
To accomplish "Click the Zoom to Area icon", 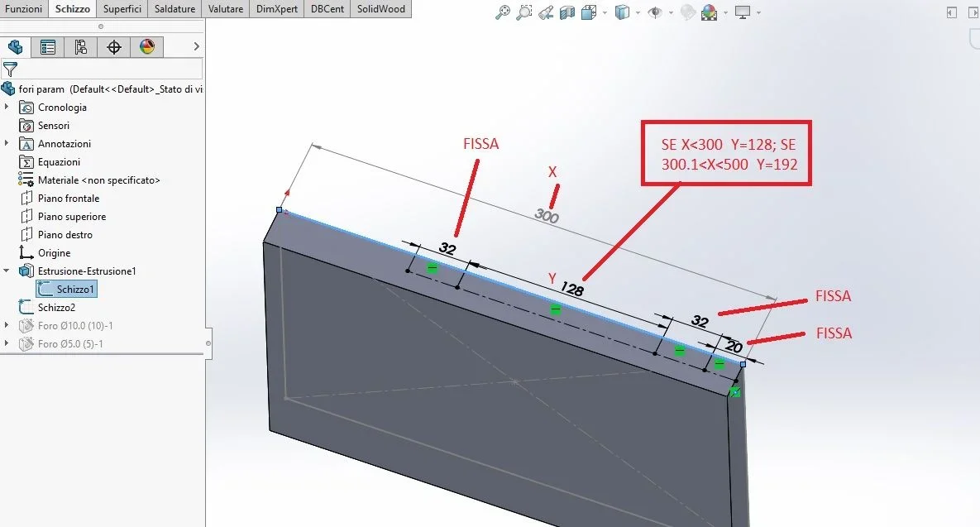I will (x=523, y=12).
